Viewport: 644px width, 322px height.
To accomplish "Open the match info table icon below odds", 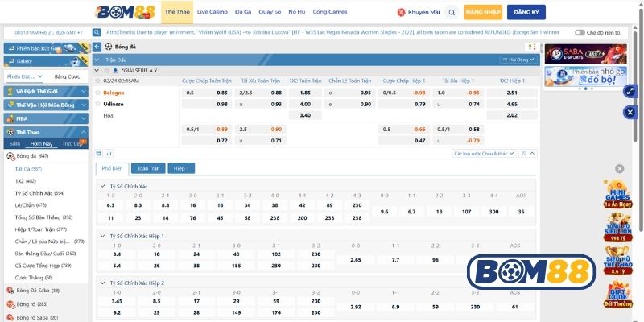I will (98, 153).
